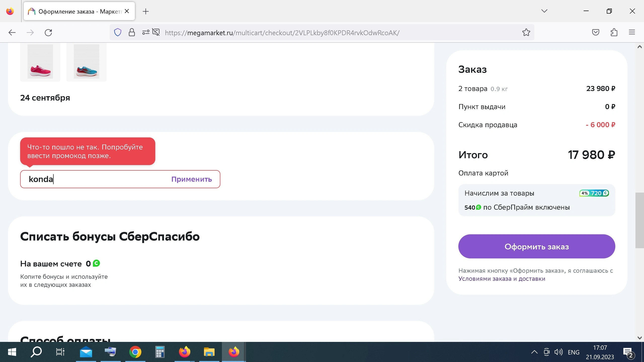Open Task View on the taskbar

coord(60,352)
